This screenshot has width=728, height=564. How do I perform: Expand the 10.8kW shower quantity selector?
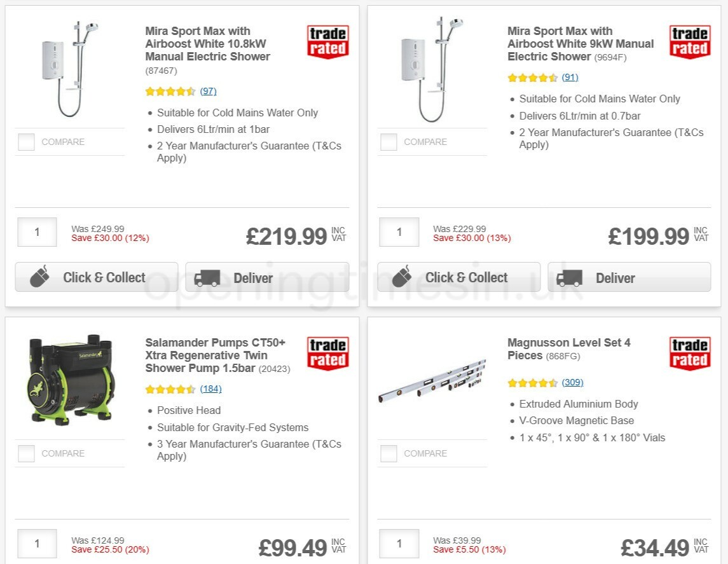click(36, 231)
